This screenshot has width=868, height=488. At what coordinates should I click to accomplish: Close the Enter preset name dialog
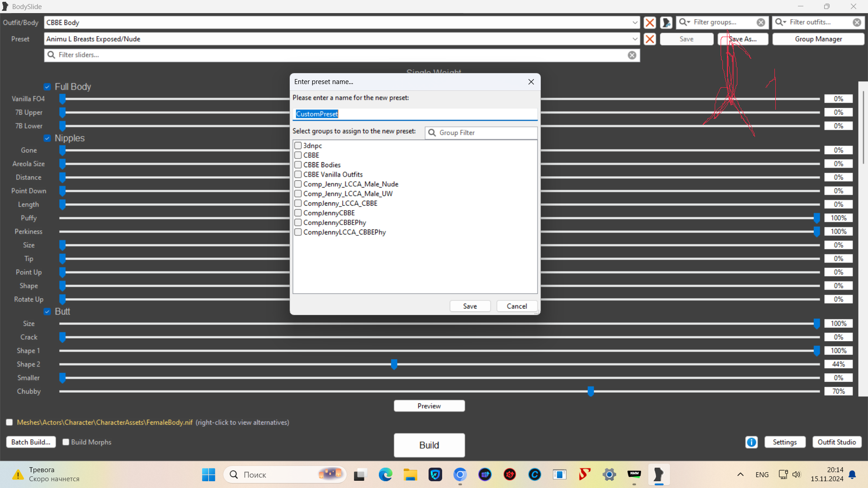(x=531, y=82)
